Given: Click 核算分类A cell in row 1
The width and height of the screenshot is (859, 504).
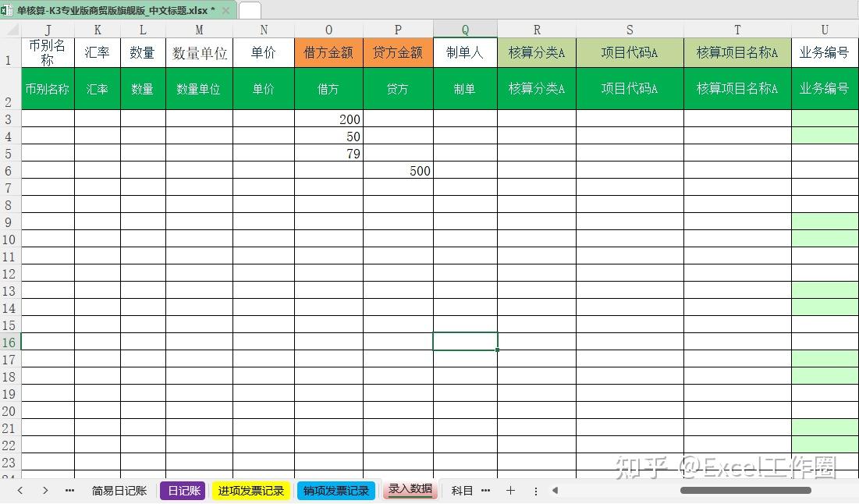Looking at the screenshot, I should point(537,52).
